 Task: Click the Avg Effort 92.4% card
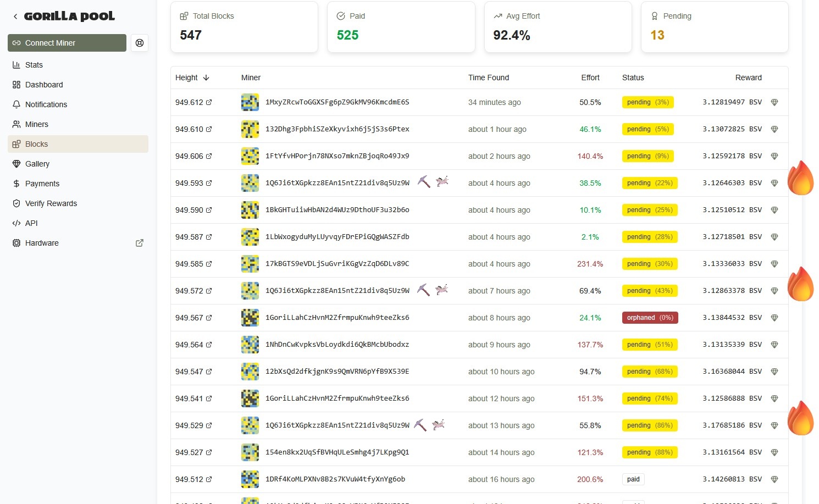coord(558,27)
